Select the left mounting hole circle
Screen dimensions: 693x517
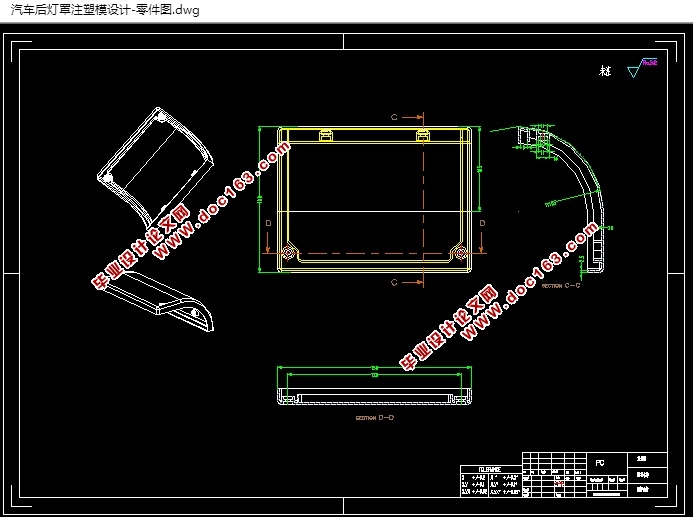[x=289, y=253]
